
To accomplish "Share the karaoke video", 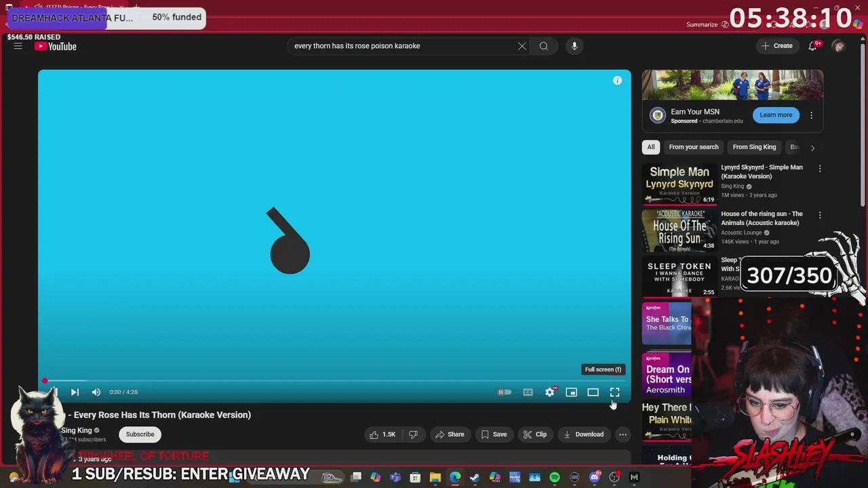I will [450, 434].
